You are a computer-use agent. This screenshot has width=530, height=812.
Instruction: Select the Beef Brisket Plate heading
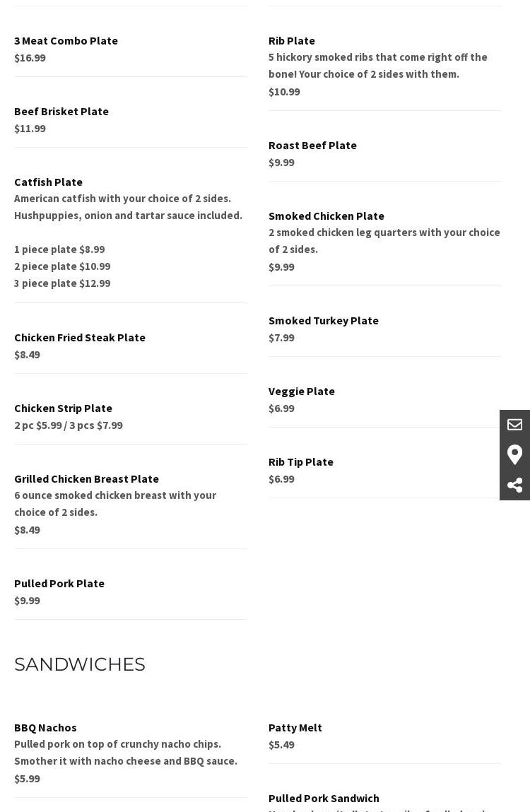pos(61,111)
